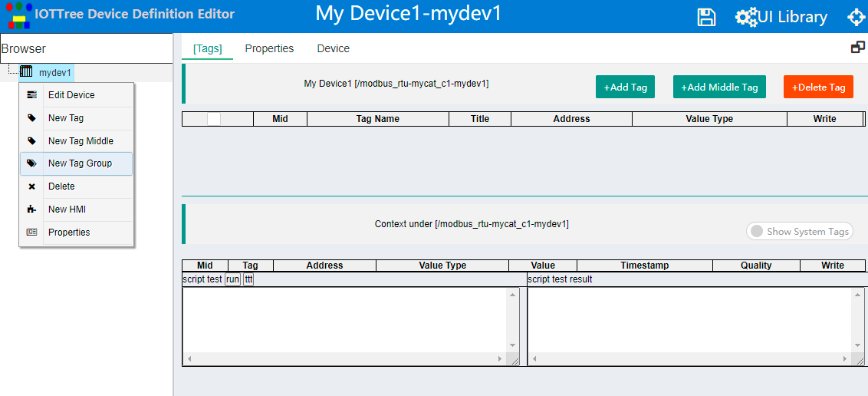Open the UI Library gears icon
This screenshot has height=396, width=868.
(746, 17)
